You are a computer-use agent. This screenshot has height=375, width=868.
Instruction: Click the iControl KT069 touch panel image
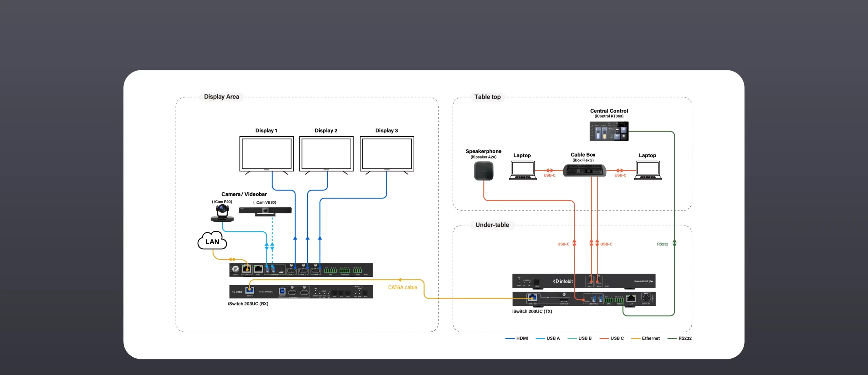(x=609, y=131)
